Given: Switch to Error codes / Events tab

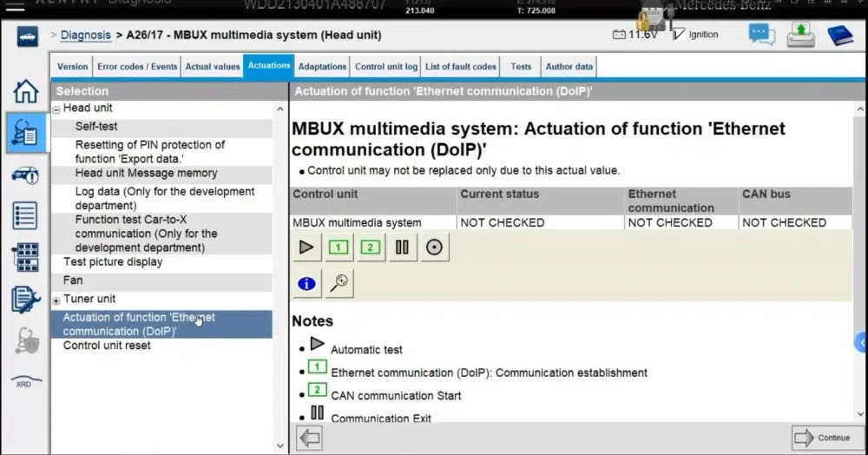Looking at the screenshot, I should 137,66.
